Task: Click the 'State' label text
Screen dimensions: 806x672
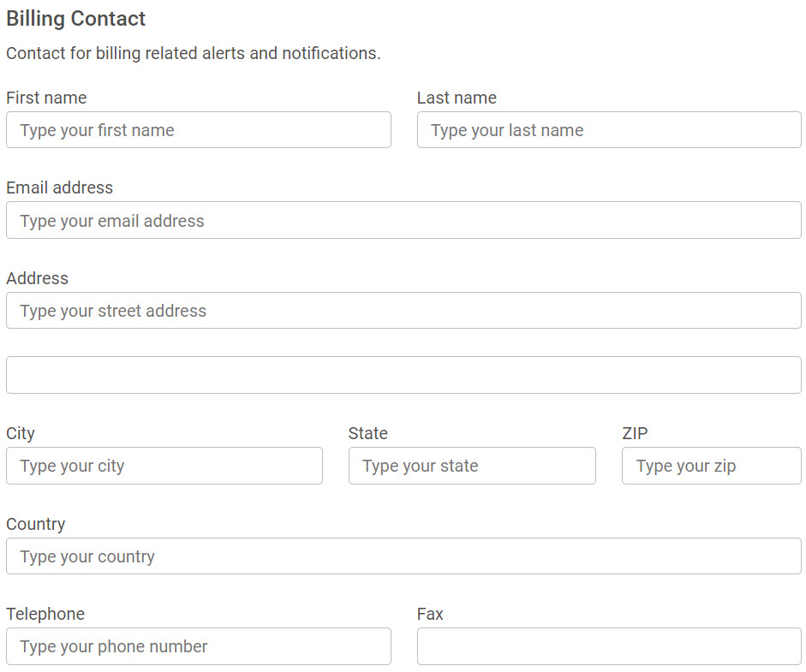Action: click(x=368, y=433)
